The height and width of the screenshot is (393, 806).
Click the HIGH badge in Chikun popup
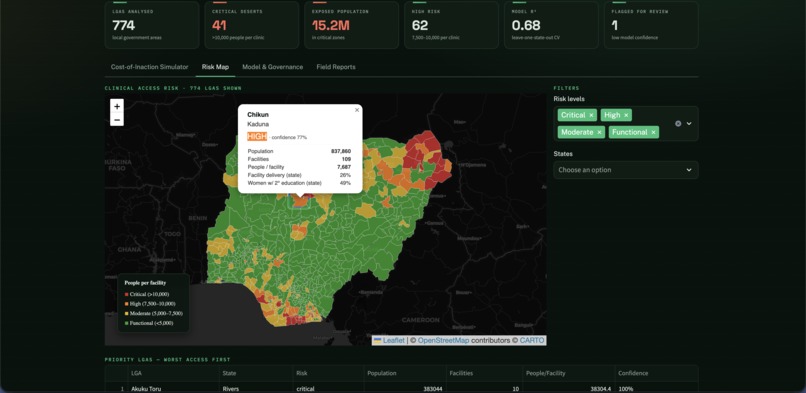click(257, 137)
